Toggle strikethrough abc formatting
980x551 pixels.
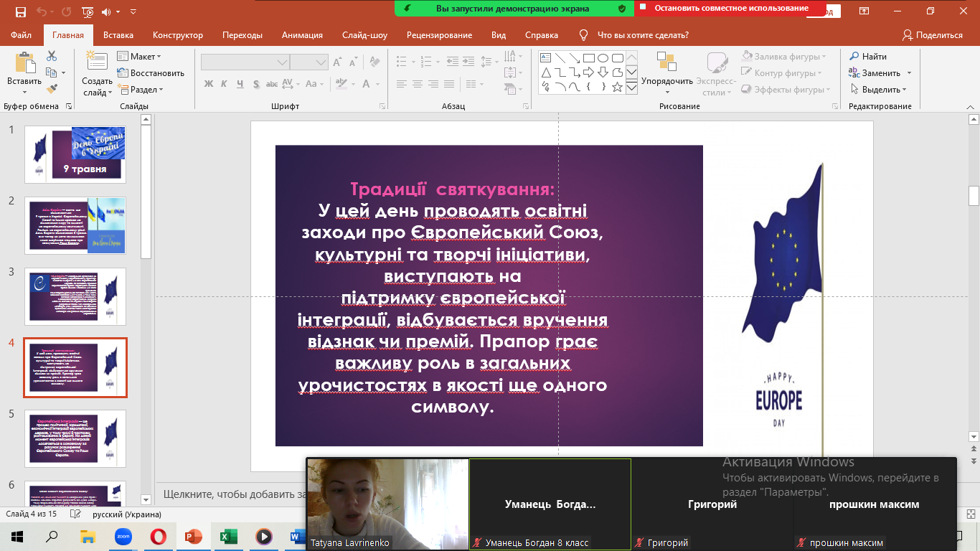coord(273,84)
